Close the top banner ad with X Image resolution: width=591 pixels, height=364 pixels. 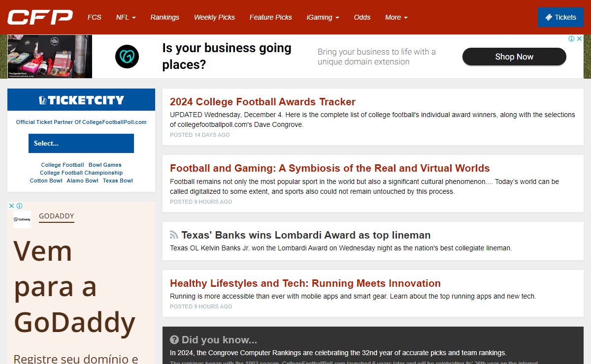coord(579,39)
